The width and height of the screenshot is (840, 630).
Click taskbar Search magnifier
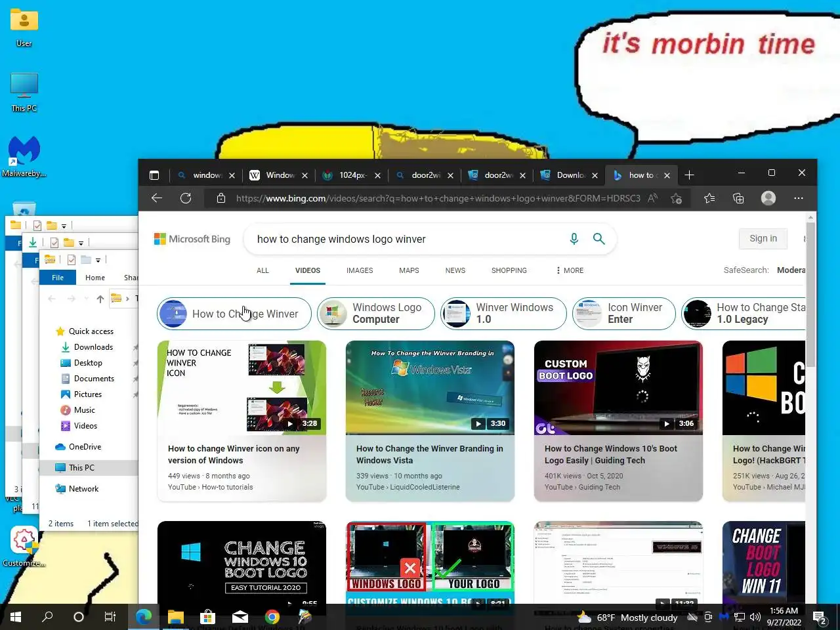(x=47, y=617)
